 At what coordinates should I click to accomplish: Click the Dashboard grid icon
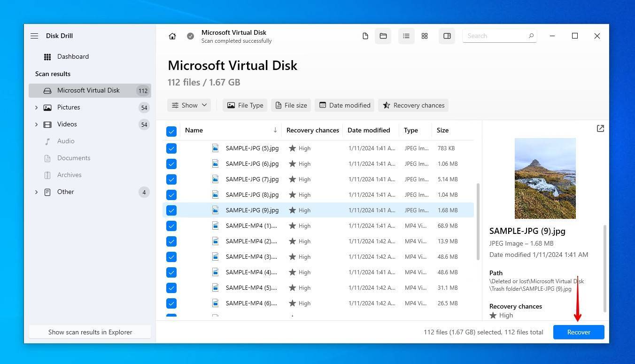click(47, 57)
